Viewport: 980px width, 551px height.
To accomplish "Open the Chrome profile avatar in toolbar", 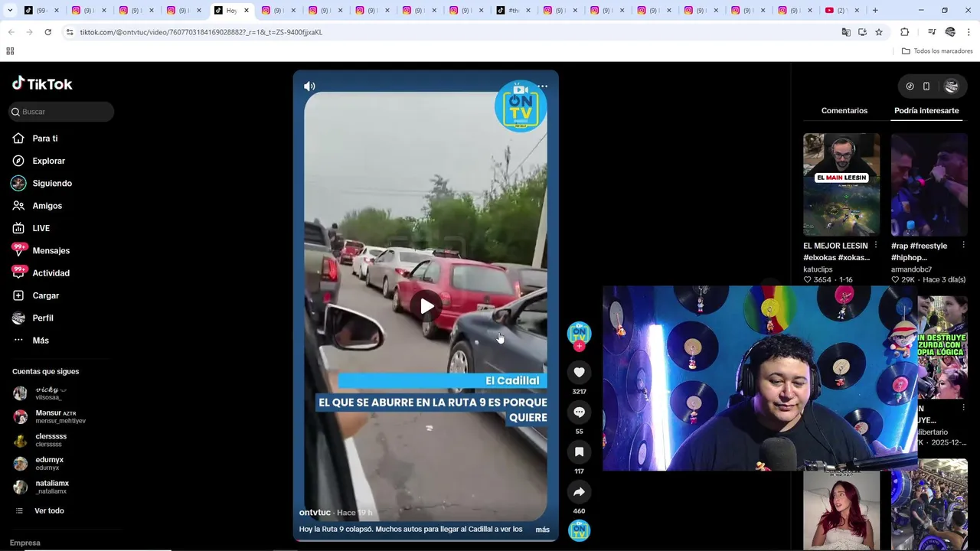I will 950,32.
